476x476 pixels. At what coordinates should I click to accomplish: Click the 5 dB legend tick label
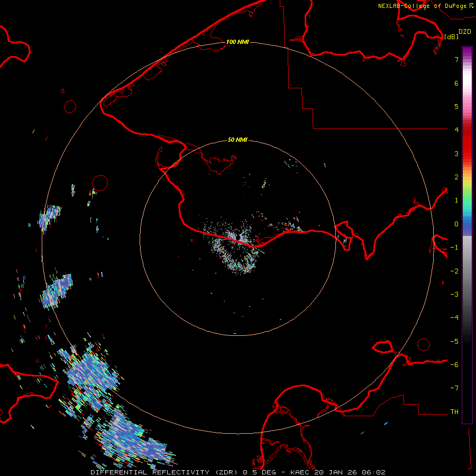456,106
